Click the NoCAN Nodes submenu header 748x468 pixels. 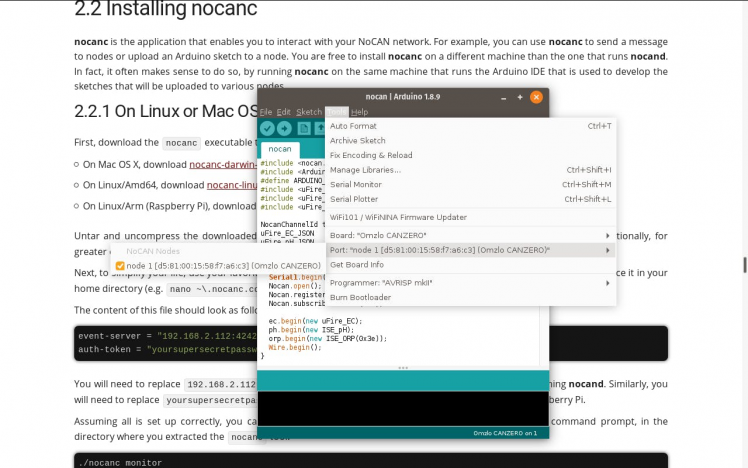coord(153,251)
